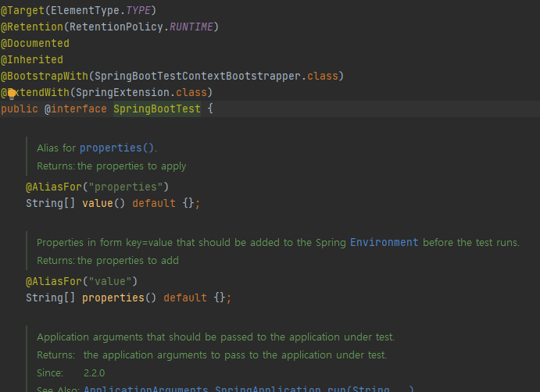This screenshot has width=540, height=392.
Task: Open the Environment link in documentation
Action: coord(384,242)
